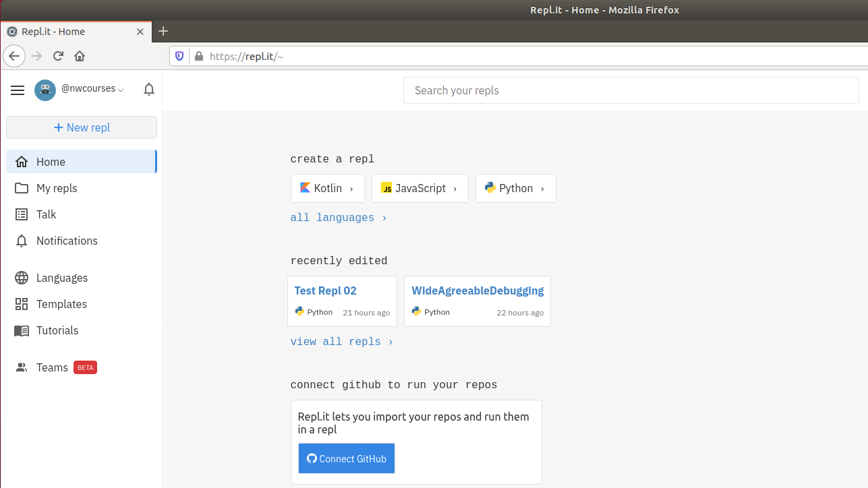868x488 pixels.
Task: Open Teams in the sidebar
Action: pyautogui.click(x=81, y=367)
